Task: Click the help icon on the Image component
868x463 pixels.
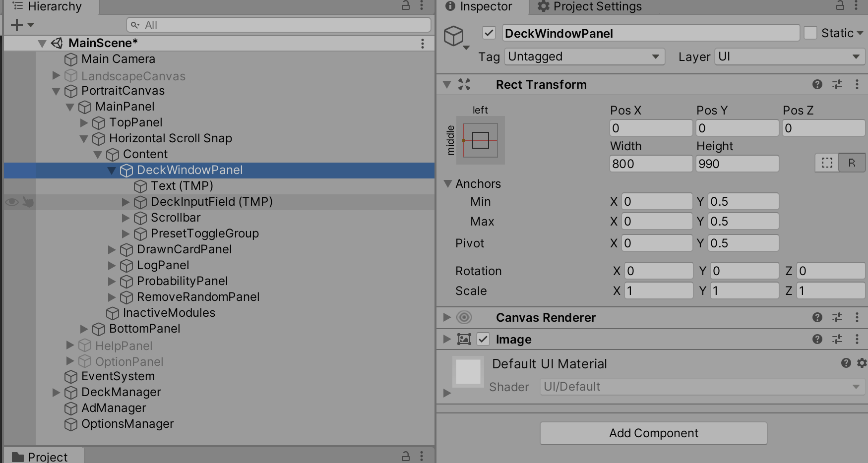Action: (817, 339)
